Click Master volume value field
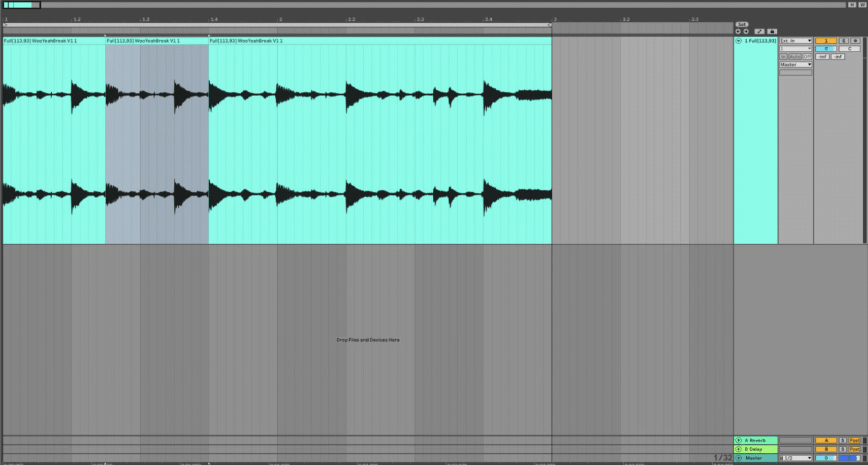The width and height of the screenshot is (868, 465). point(826,458)
